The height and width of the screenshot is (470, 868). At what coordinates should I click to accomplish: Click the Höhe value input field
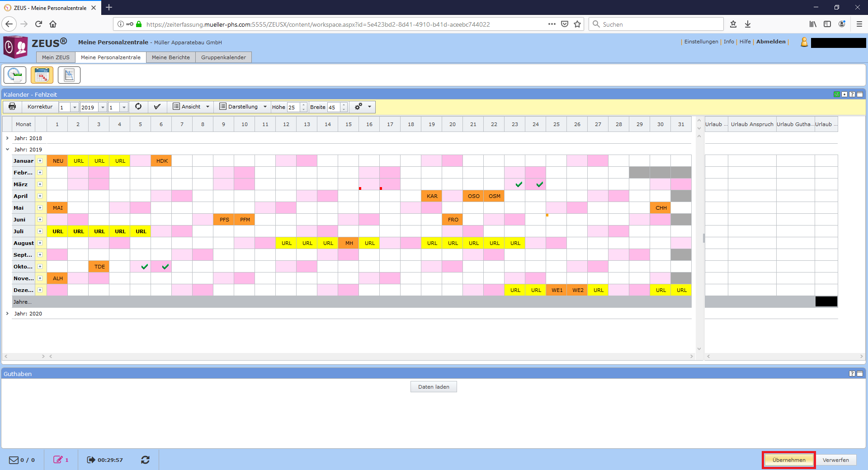click(x=293, y=107)
